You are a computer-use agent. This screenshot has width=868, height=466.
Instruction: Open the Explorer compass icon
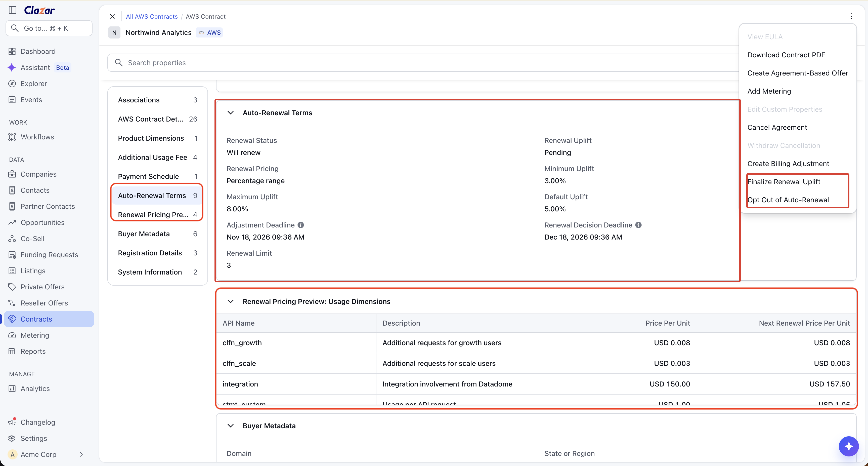point(12,84)
